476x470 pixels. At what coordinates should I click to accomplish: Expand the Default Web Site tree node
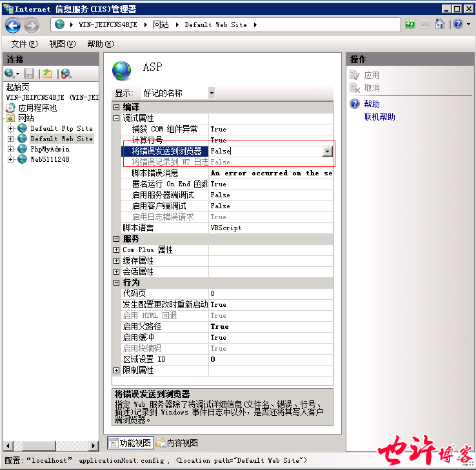coord(10,139)
